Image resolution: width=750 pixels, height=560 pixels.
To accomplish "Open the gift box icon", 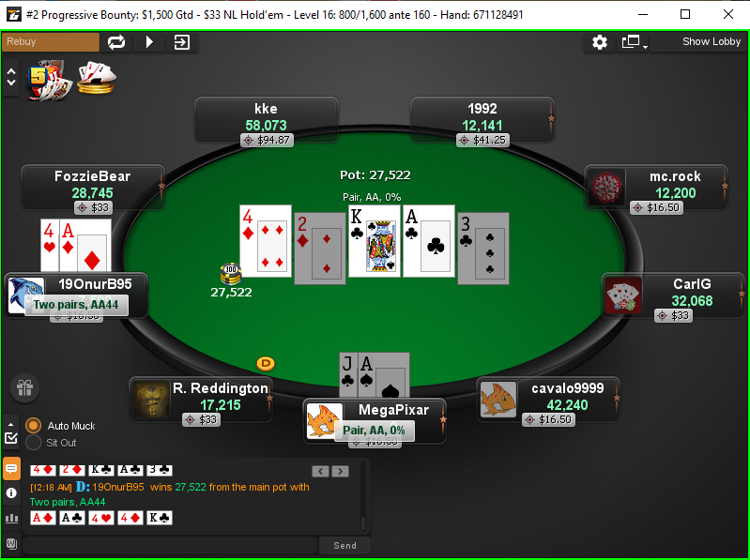I will coord(24,387).
